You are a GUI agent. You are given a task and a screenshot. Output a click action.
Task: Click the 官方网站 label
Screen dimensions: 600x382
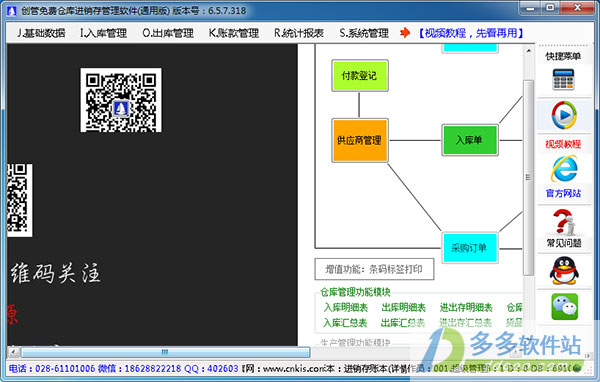pyautogui.click(x=563, y=193)
